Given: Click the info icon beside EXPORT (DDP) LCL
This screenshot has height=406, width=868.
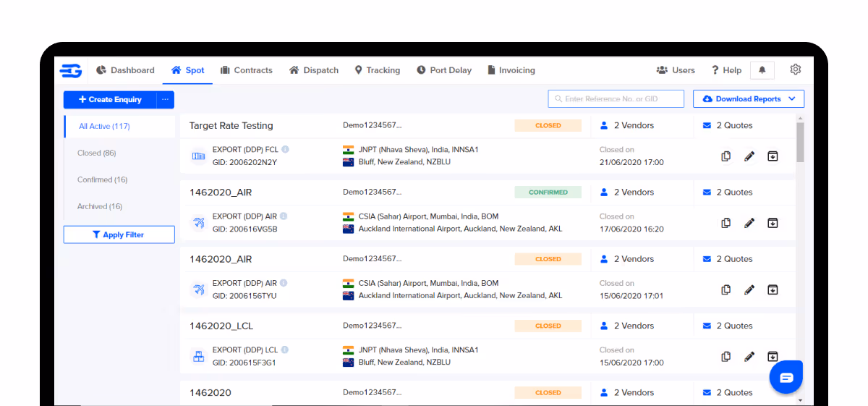Looking at the screenshot, I should (x=284, y=350).
